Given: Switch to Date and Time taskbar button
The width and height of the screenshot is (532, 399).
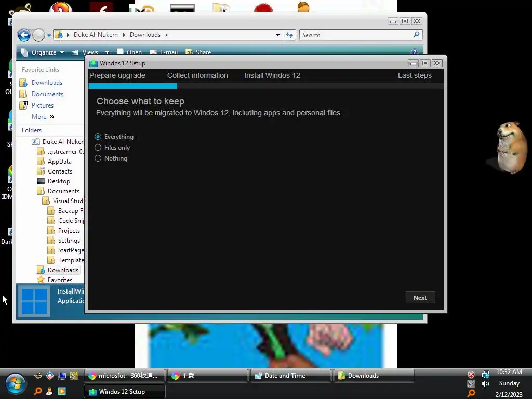Looking at the screenshot, I should (x=290, y=376).
